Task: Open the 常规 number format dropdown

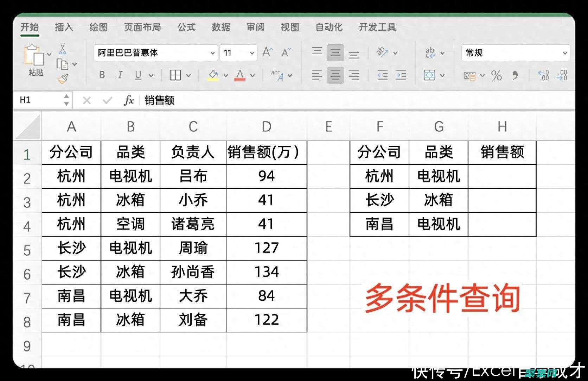Action: (564, 53)
